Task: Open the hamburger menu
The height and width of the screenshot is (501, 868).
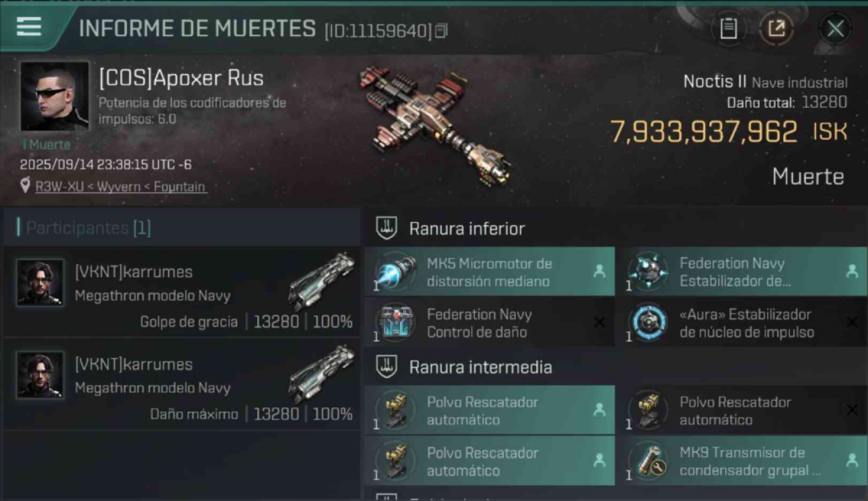Action: (29, 27)
